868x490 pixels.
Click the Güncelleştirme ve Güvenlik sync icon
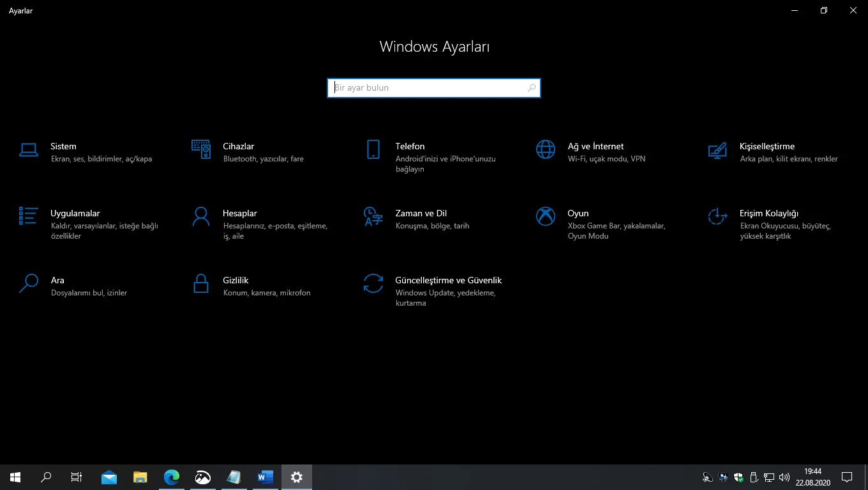(x=373, y=283)
